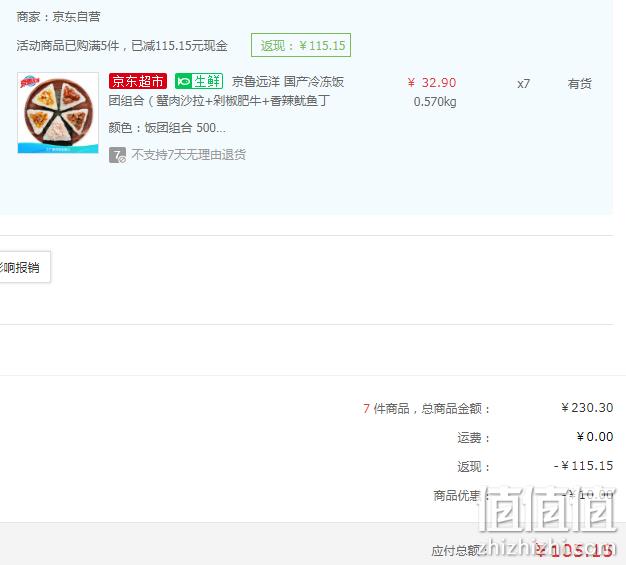Click the 应付总额 payable total amount
626x565 pixels.
pyautogui.click(x=574, y=551)
